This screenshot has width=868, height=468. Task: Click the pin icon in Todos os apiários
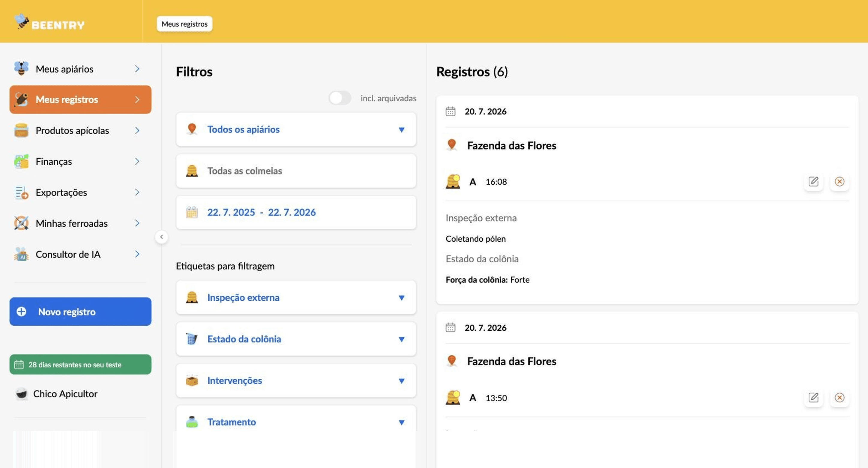[x=192, y=129]
